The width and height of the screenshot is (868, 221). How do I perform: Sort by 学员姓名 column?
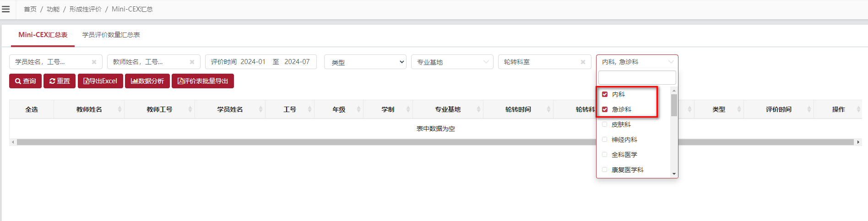coord(230,109)
